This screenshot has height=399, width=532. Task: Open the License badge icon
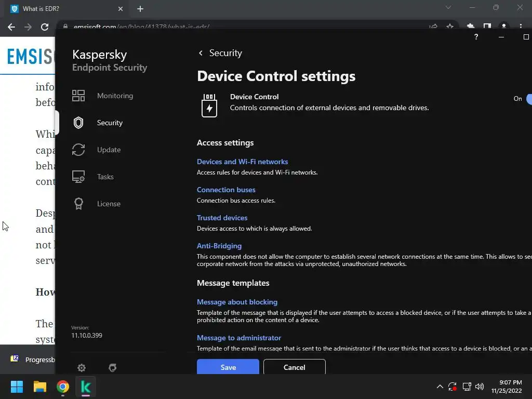pos(78,204)
